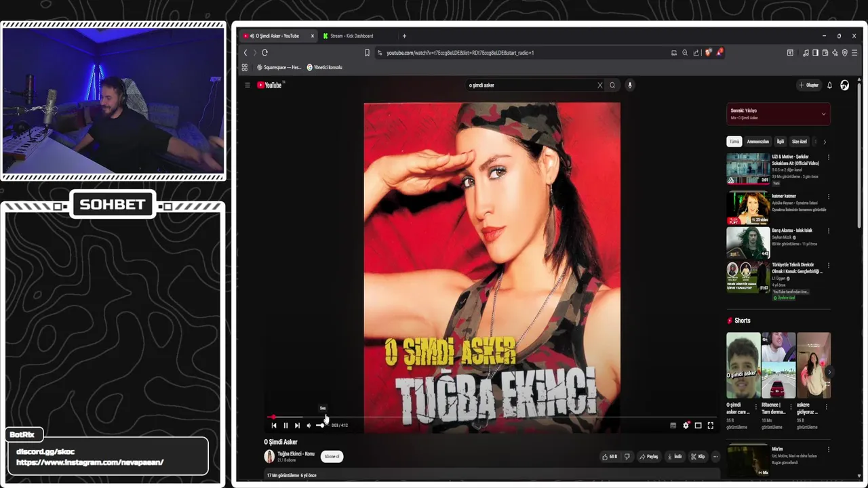
Task: Seek on the video progress bar
Action: pos(492,418)
